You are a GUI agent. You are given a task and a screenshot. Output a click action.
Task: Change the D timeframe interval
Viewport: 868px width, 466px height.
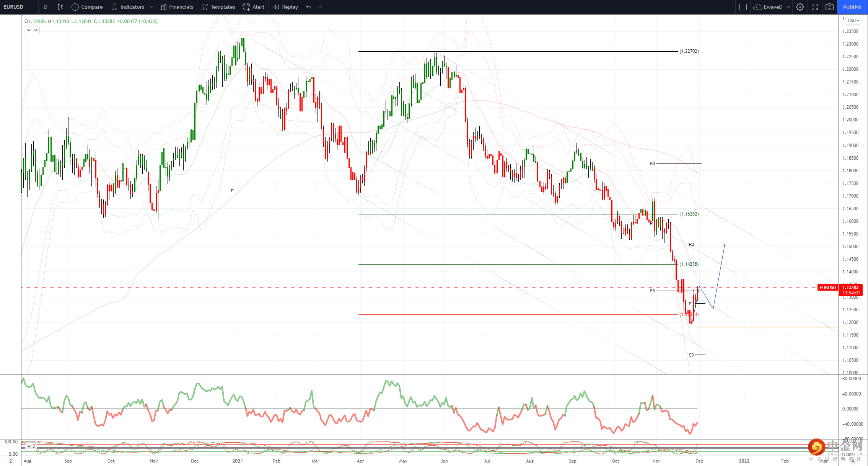pos(46,7)
